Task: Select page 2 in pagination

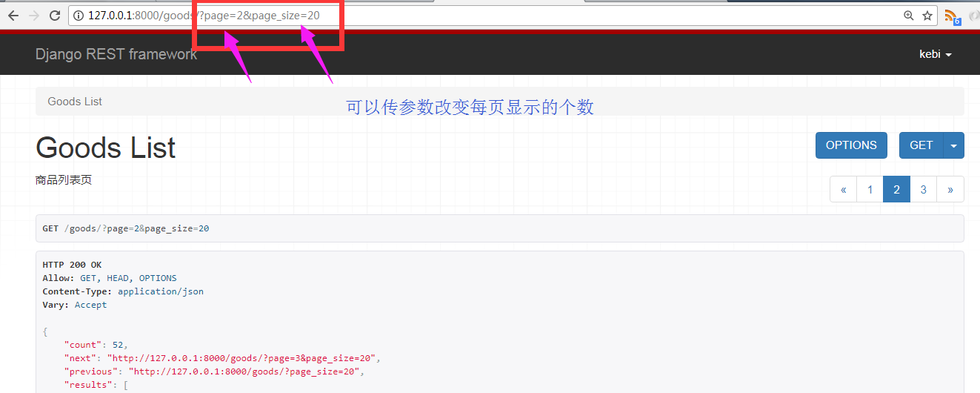Action: 896,189
